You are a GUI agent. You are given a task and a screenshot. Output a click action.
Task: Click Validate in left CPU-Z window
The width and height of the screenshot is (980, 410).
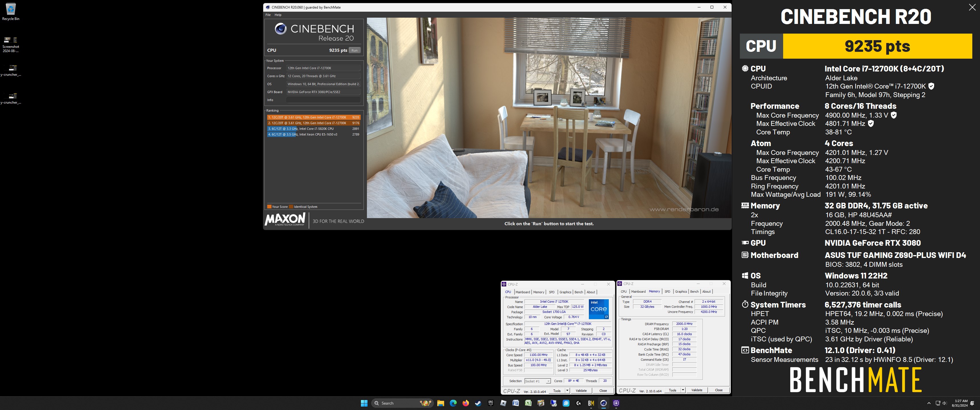(581, 391)
